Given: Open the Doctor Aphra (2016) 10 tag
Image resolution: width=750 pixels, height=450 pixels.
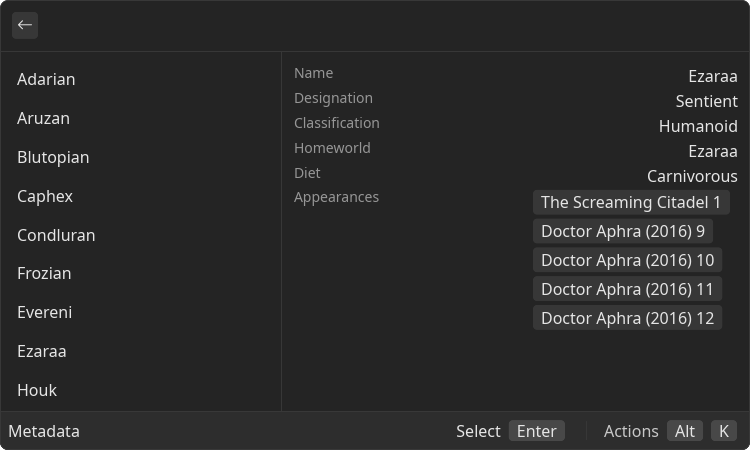Looking at the screenshot, I should coord(627,260).
